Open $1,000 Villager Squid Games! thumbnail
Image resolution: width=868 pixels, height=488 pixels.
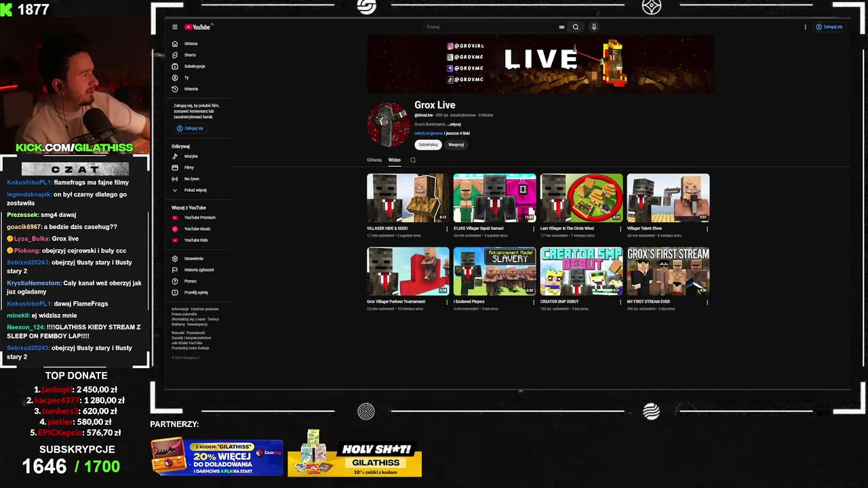[495, 198]
